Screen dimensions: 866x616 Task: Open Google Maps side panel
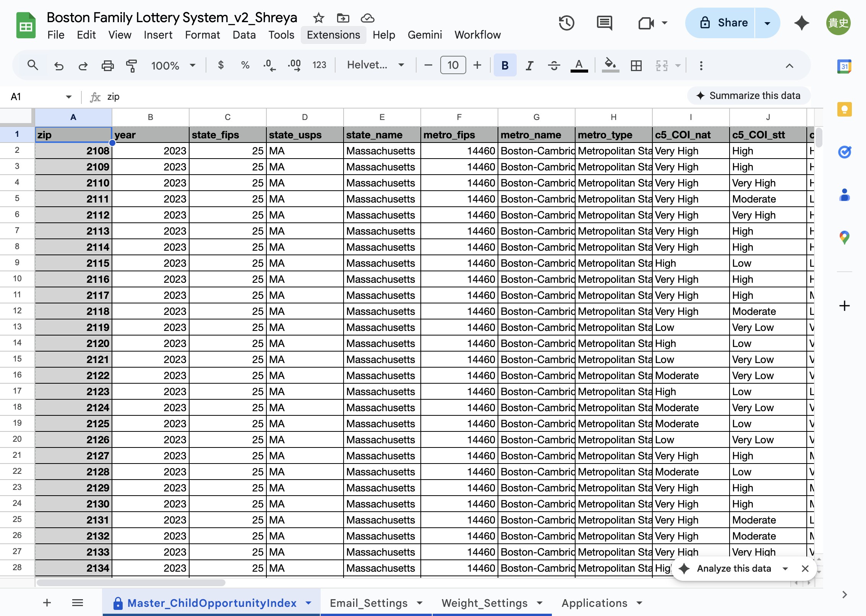pyautogui.click(x=844, y=238)
